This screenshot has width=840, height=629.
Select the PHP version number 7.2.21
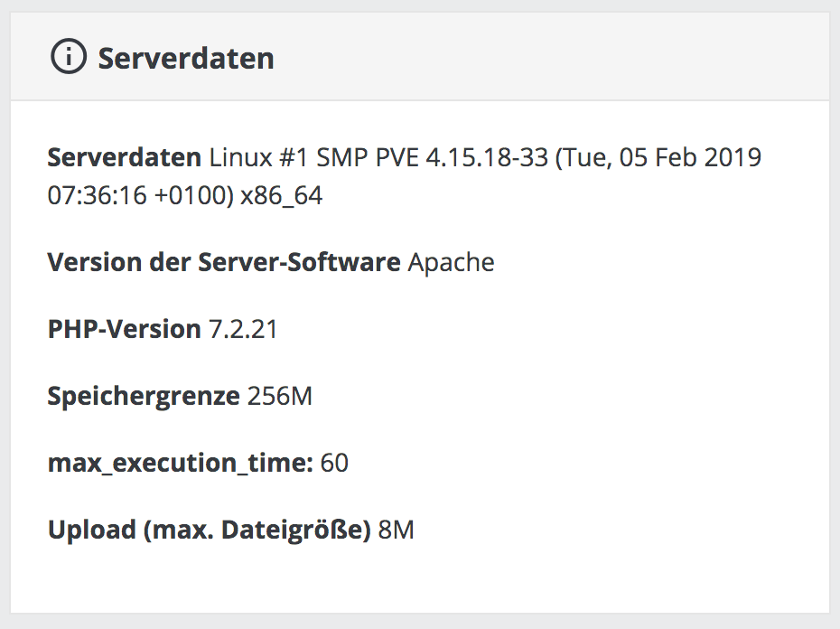(x=243, y=329)
